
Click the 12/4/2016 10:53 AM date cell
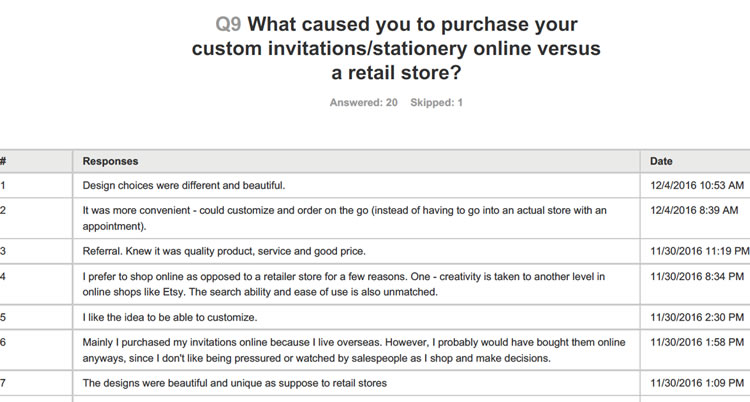click(697, 185)
